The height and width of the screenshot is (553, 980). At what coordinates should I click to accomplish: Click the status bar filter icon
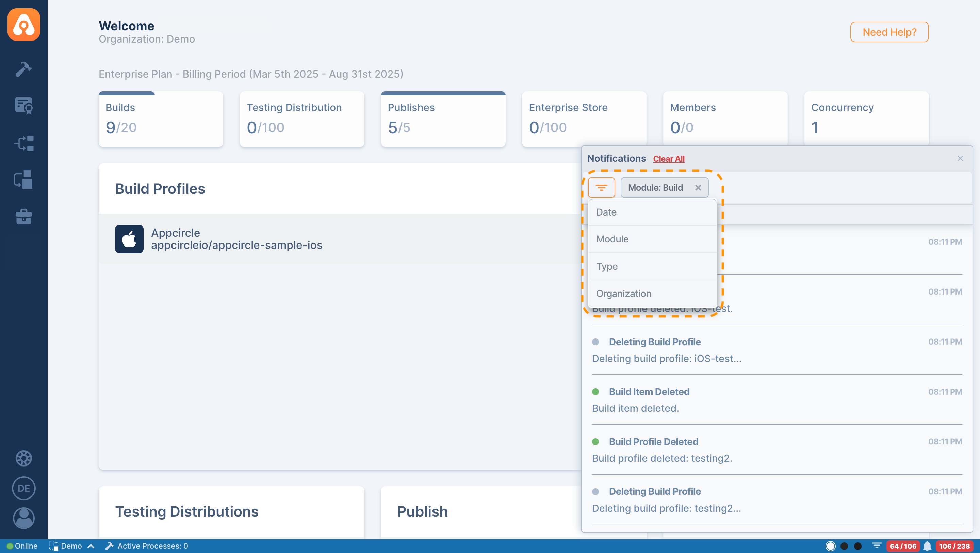tap(877, 546)
